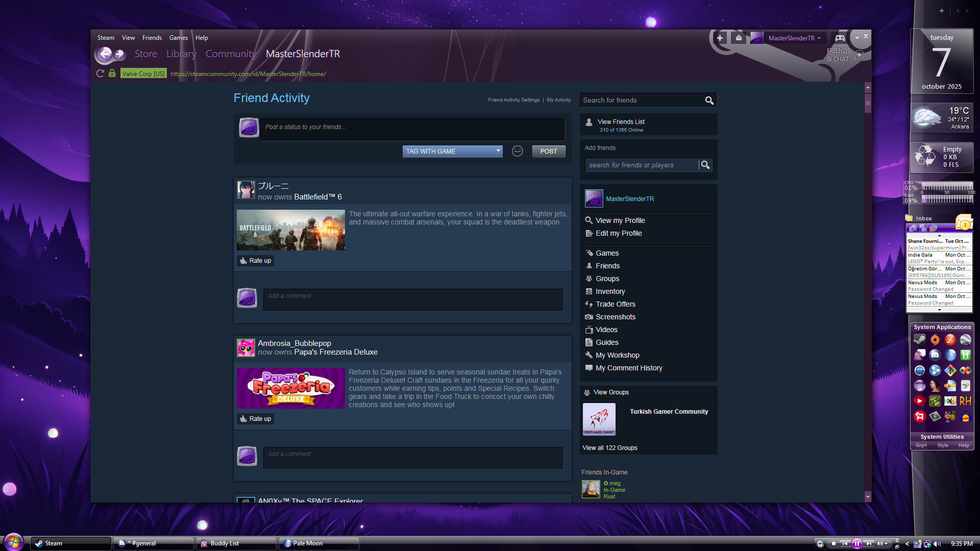This screenshot has height=551, width=980.
Task: Switch to the Library tab
Action: pos(181,54)
